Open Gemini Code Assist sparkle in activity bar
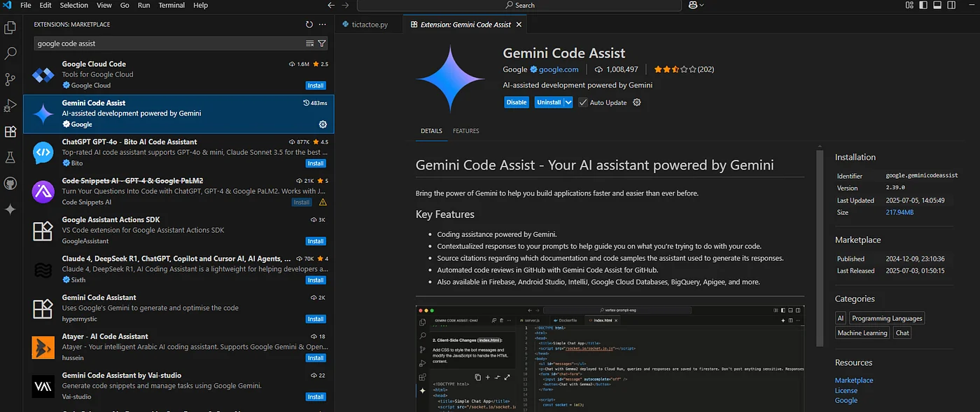 pos(10,209)
